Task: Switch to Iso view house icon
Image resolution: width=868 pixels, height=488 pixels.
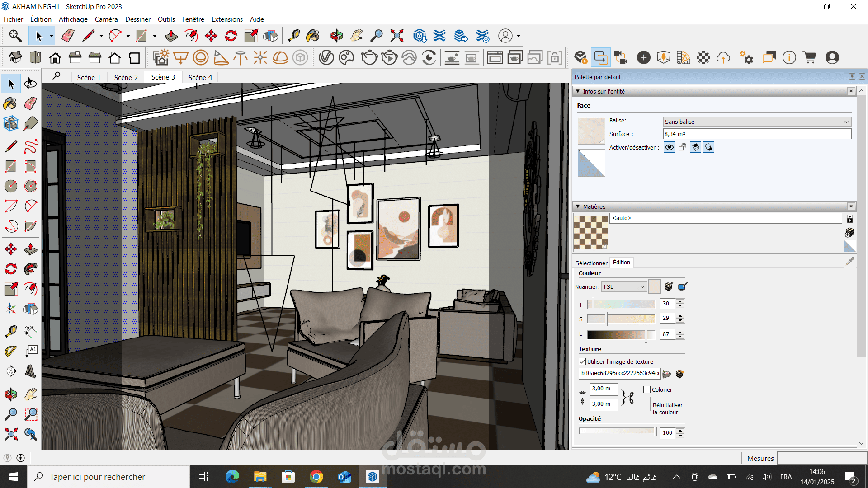Action: point(15,57)
